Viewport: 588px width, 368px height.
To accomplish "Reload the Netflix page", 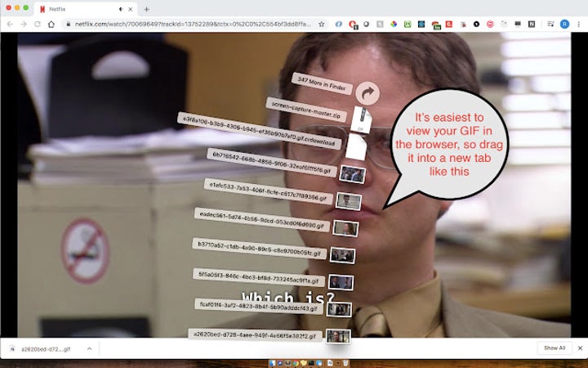I will 37,24.
